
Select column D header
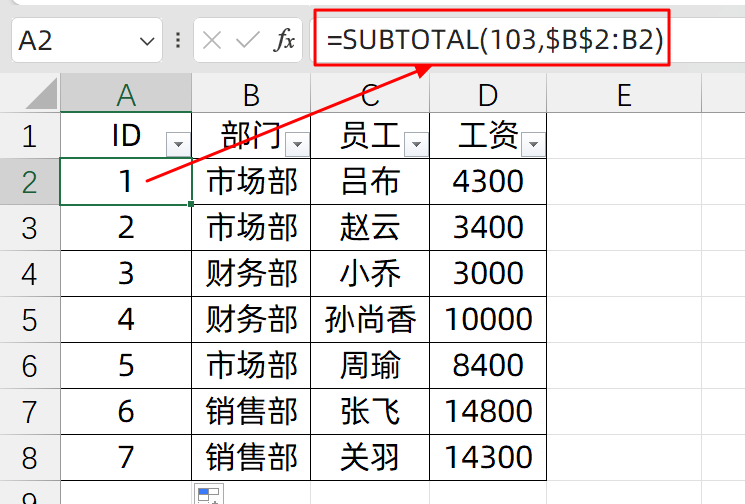coord(488,94)
